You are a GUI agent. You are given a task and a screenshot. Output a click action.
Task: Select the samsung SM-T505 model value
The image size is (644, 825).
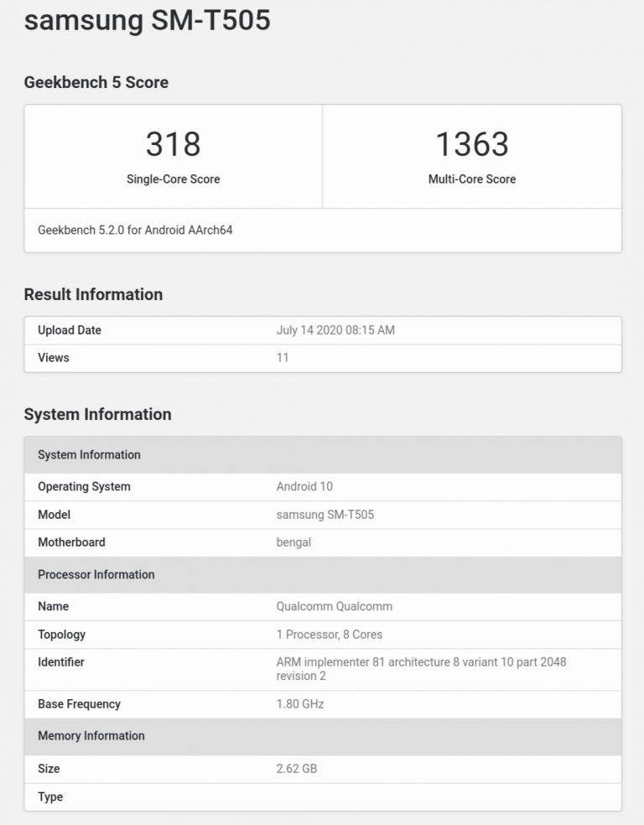[x=325, y=515]
